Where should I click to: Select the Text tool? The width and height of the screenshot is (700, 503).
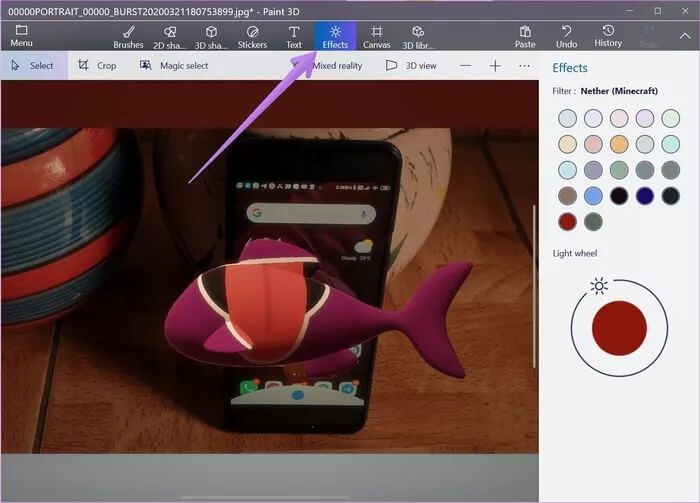click(x=294, y=37)
